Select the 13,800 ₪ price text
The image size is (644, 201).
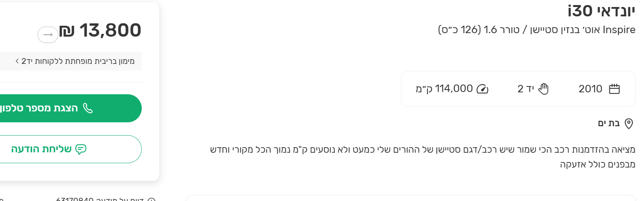100,30
